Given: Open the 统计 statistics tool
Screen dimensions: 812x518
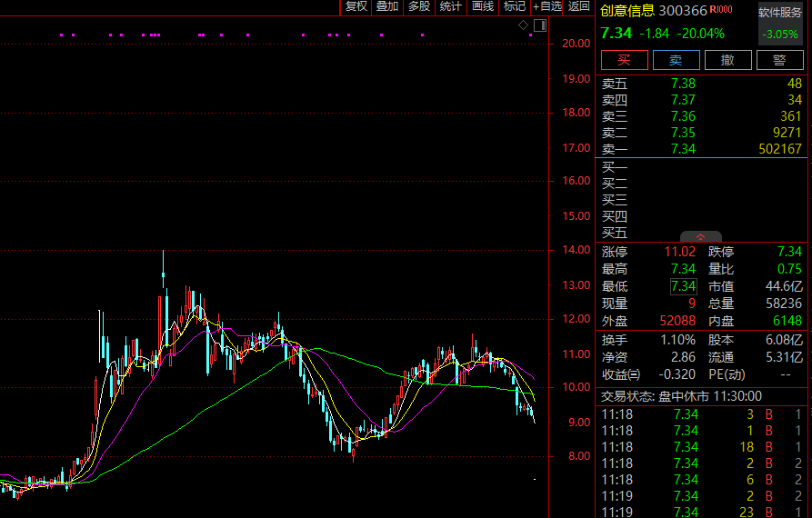Looking at the screenshot, I should 450,6.
